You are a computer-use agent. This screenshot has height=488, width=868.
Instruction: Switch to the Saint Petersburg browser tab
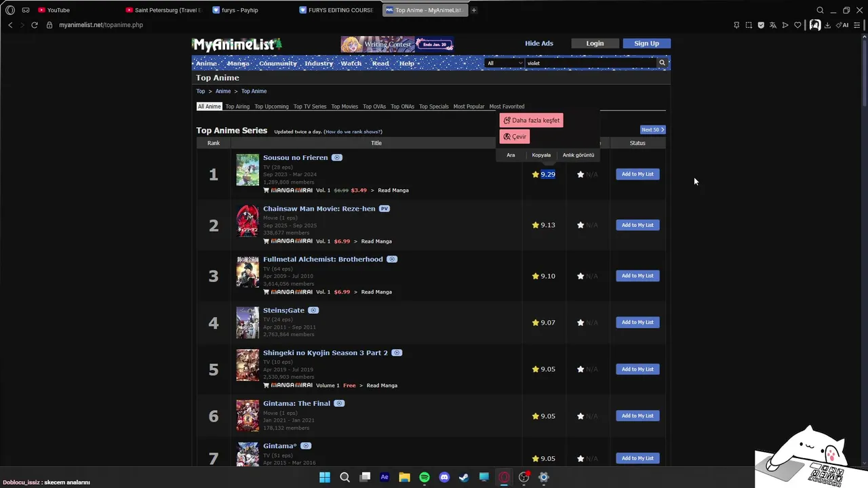click(165, 10)
